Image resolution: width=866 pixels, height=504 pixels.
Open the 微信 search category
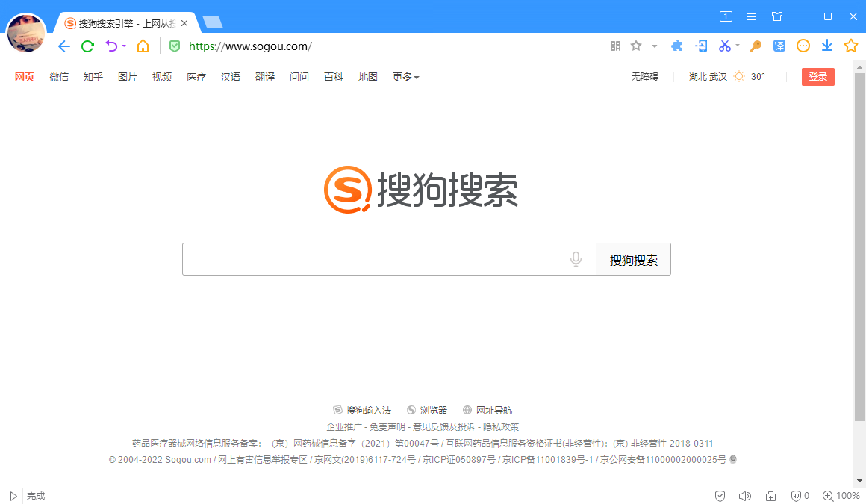coord(58,77)
